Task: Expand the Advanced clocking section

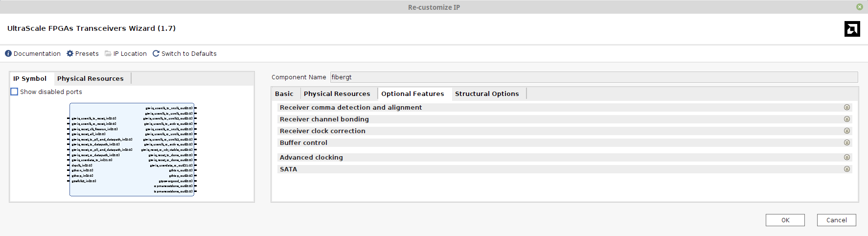Action: point(846,157)
